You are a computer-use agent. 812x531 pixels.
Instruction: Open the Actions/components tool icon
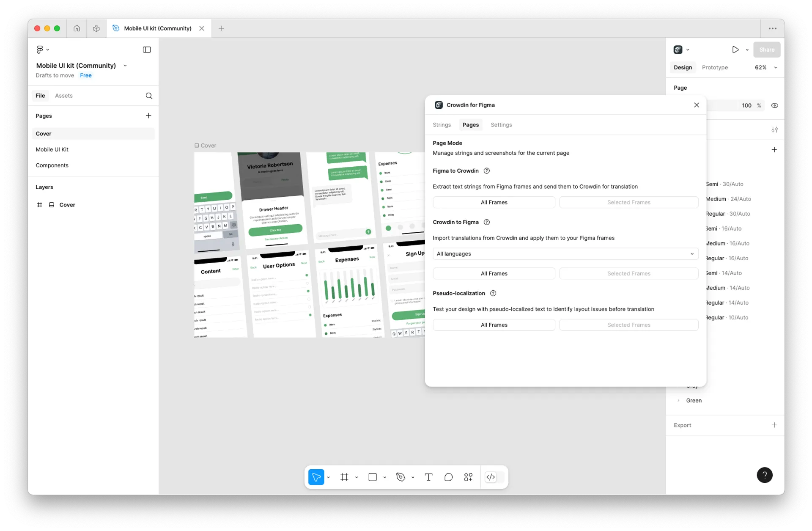pyautogui.click(x=468, y=477)
